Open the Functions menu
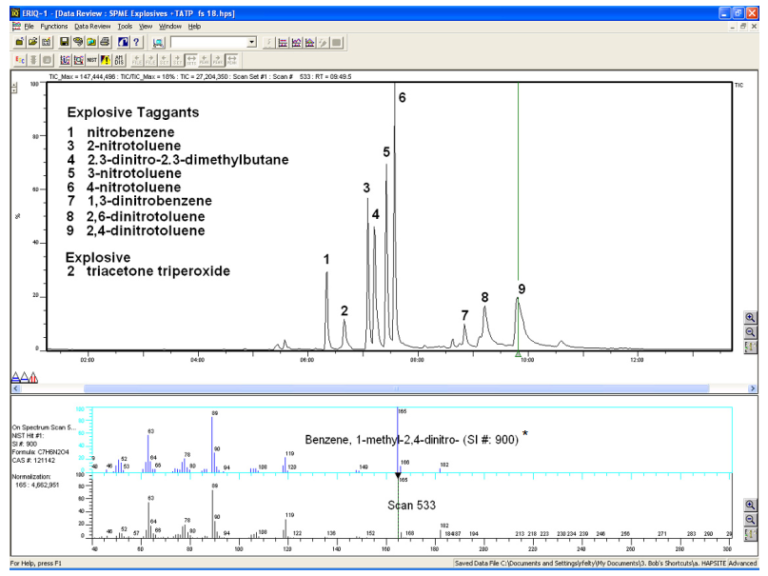 [54, 26]
